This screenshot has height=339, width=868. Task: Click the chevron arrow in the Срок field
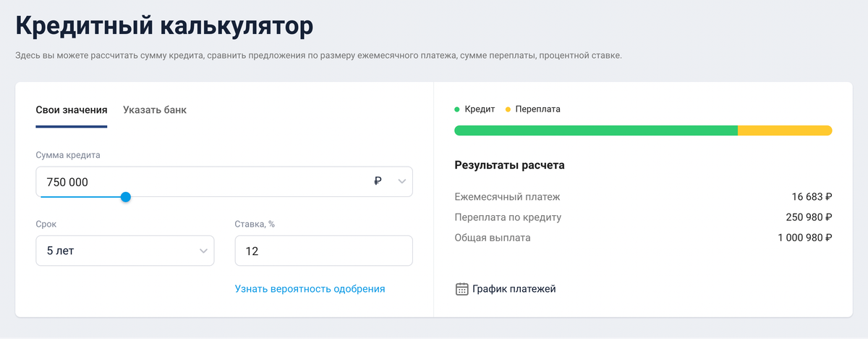[203, 251]
